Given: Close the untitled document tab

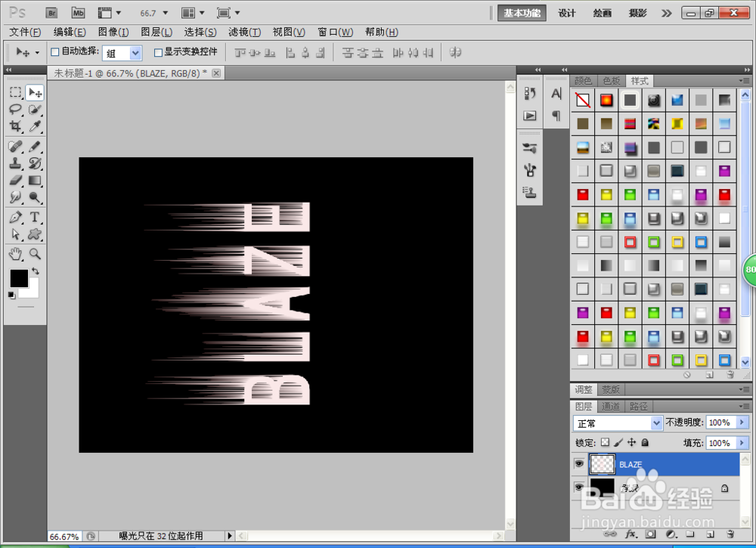Looking at the screenshot, I should [216, 73].
